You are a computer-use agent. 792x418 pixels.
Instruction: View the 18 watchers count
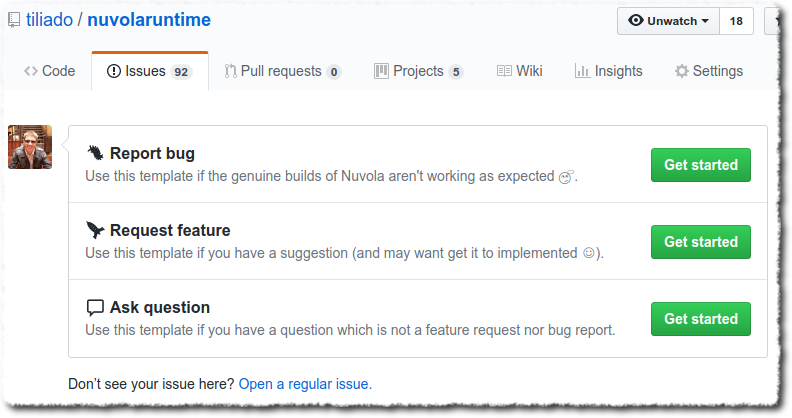737,21
